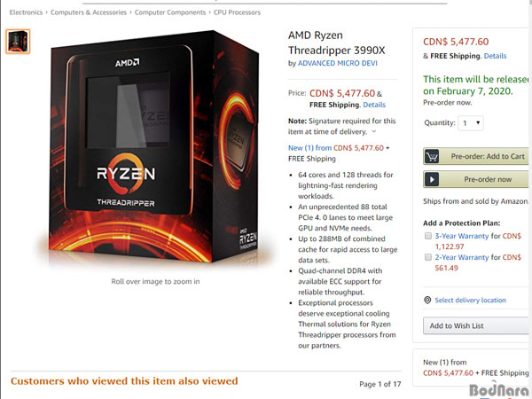Open shipping Details link beside product price
Viewport: 532px width, 399px height.
(374, 105)
